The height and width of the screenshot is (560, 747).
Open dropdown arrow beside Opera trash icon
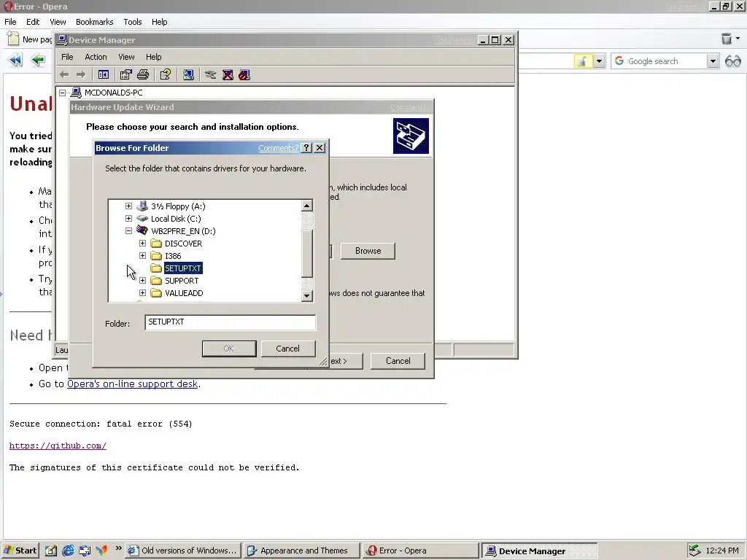tap(738, 39)
